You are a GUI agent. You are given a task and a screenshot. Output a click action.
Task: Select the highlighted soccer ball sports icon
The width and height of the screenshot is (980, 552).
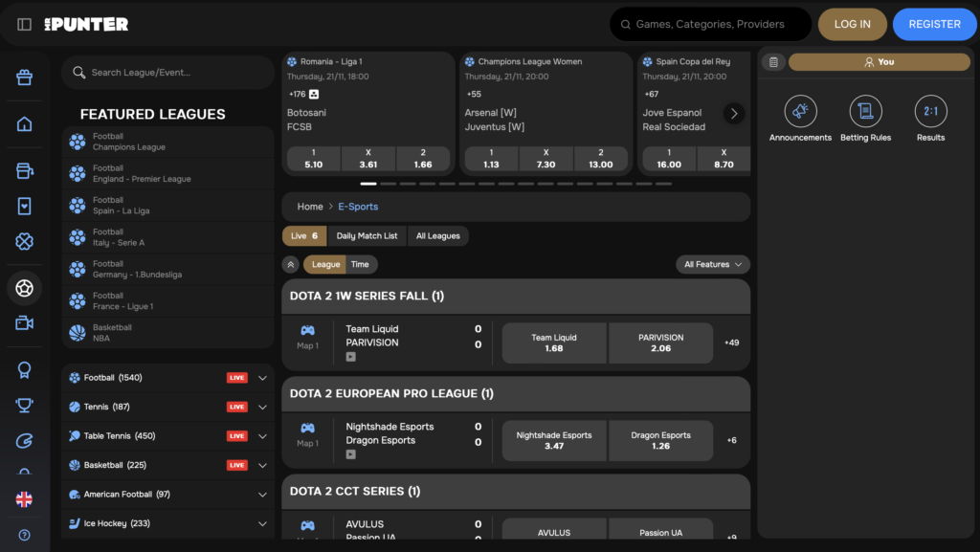(x=23, y=287)
